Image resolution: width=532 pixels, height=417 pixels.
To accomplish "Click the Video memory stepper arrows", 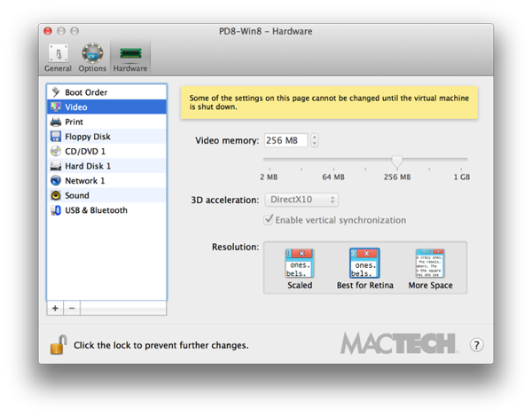I will coord(314,140).
